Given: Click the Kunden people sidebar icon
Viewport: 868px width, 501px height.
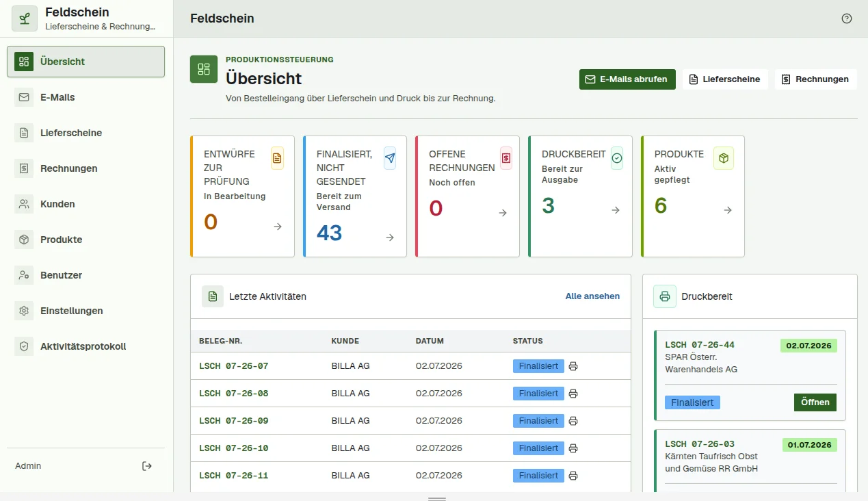Looking at the screenshot, I should (24, 204).
